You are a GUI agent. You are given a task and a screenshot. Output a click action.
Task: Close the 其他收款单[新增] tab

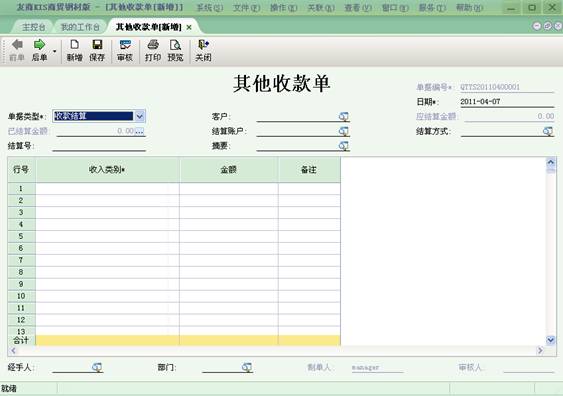(189, 27)
